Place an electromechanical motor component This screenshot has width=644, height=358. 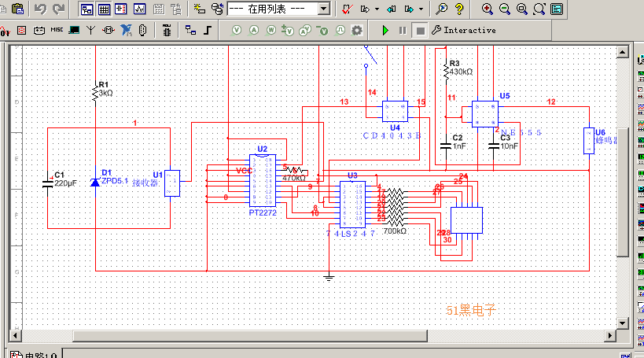(109, 30)
